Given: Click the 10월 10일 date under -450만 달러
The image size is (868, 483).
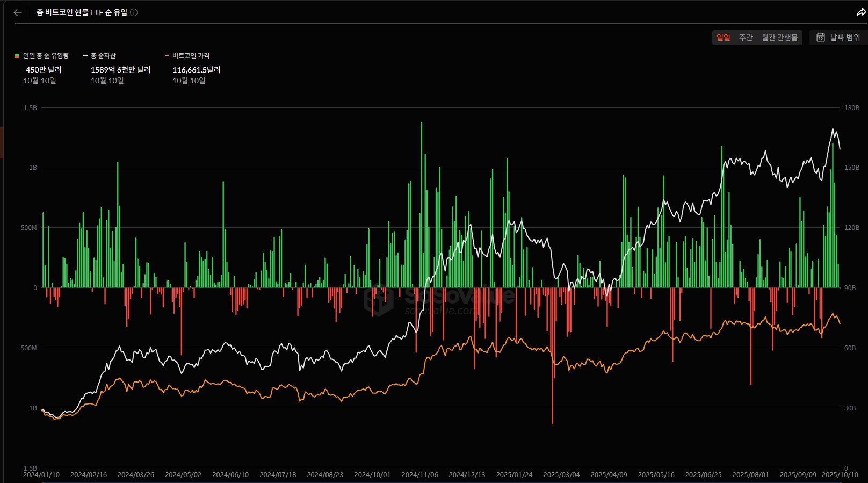Looking at the screenshot, I should (40, 81).
